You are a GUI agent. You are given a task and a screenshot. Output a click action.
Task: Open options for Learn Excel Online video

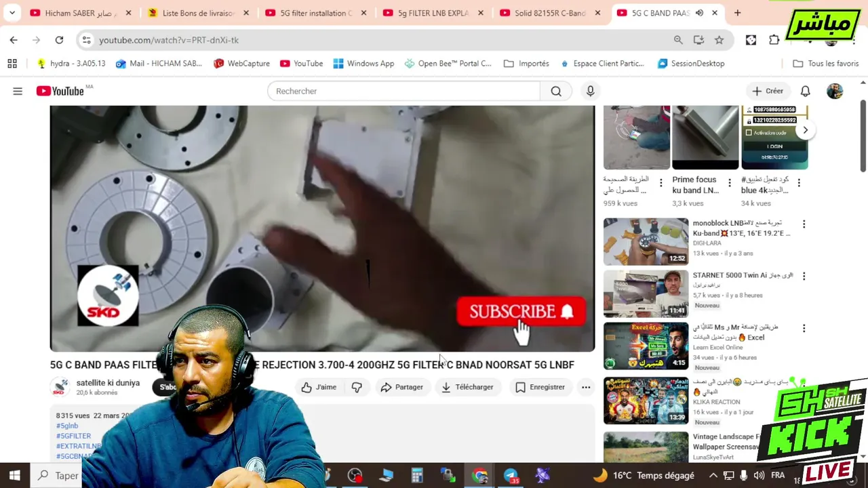coord(804,328)
